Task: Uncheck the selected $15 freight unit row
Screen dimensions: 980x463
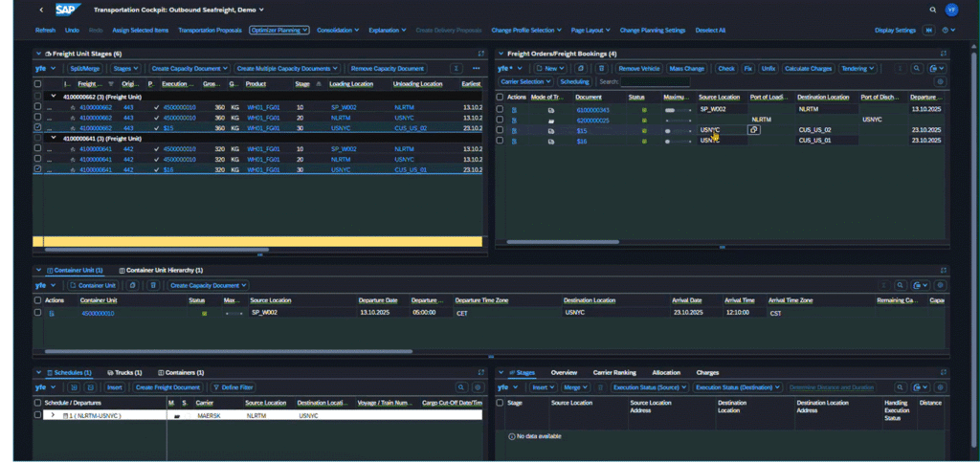Action: (37, 127)
